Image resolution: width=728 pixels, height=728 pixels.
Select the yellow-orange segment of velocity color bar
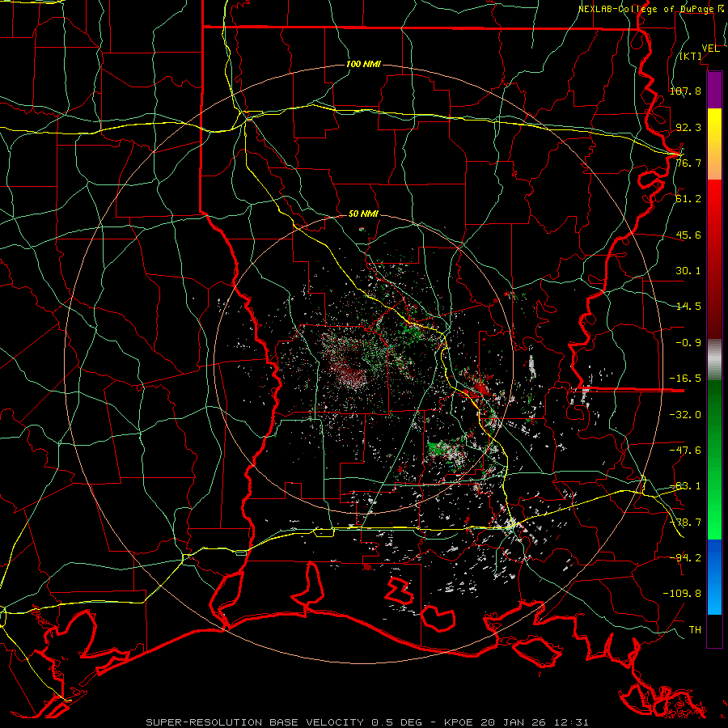(x=714, y=144)
